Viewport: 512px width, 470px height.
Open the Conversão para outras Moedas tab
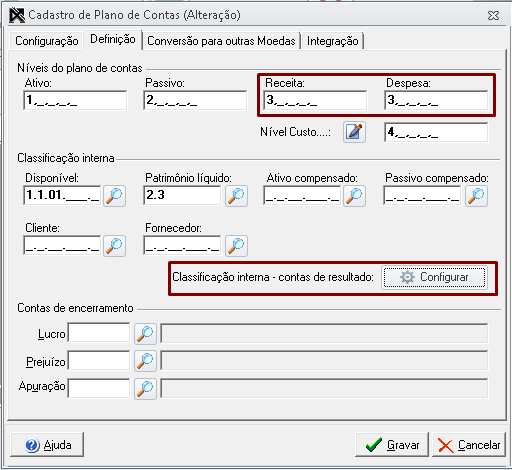(x=221, y=41)
